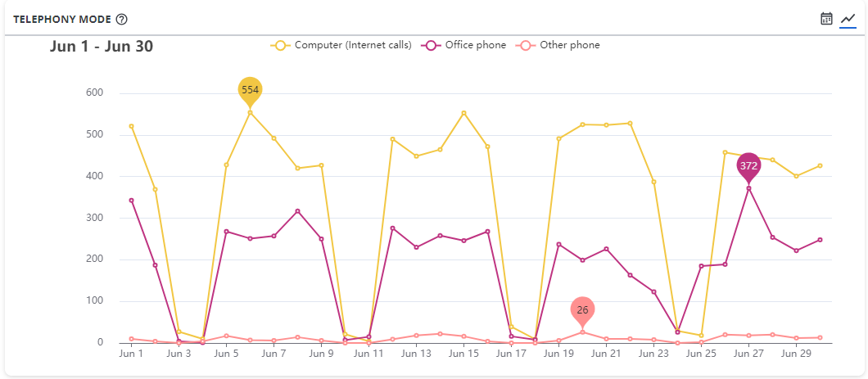Image resolution: width=868 pixels, height=379 pixels.
Task: Click the yellow 554 peak marker pin
Action: 250,90
